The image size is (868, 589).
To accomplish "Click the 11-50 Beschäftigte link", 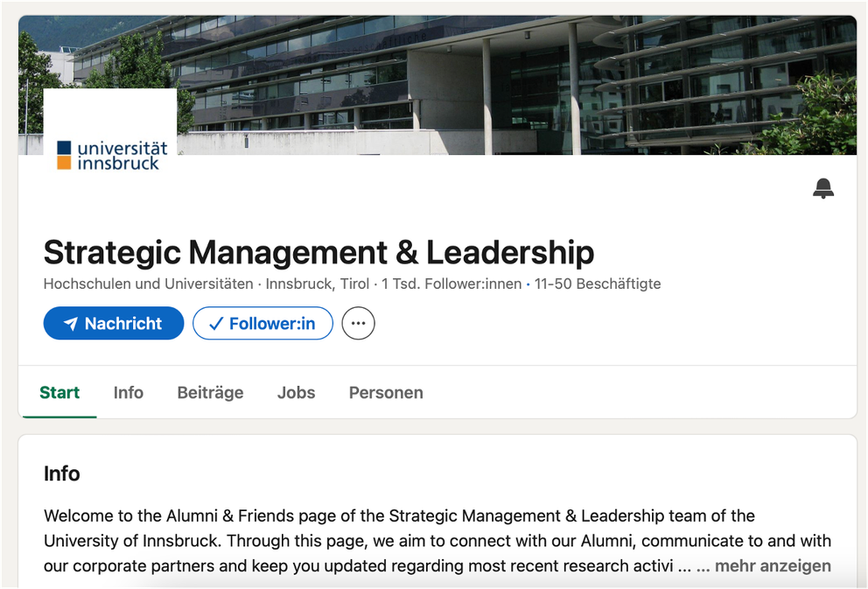I will tap(598, 284).
